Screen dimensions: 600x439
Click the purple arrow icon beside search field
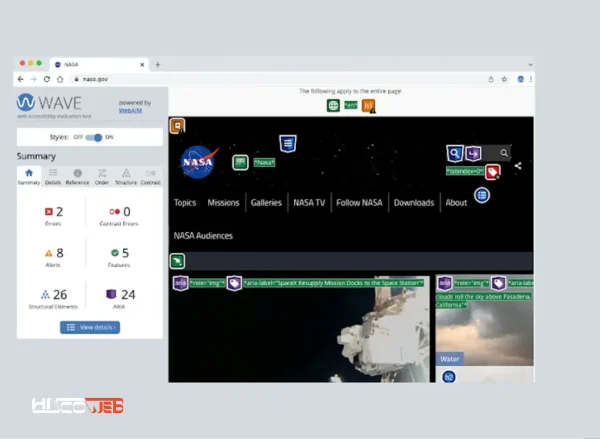click(x=473, y=153)
